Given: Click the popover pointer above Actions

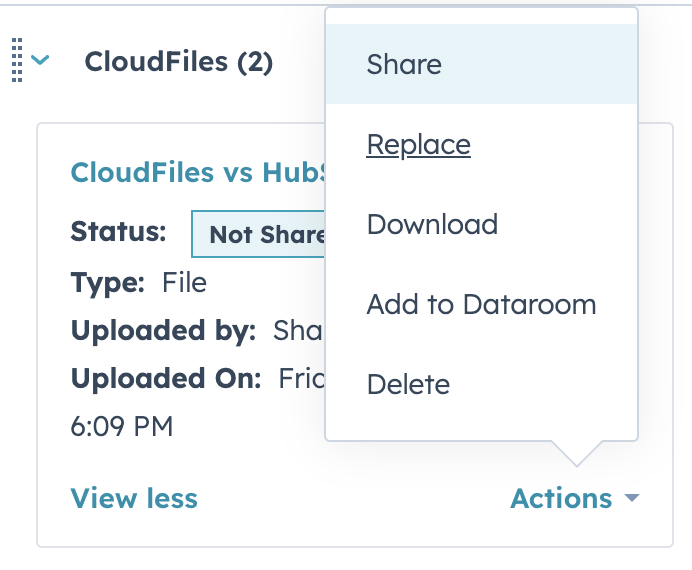Looking at the screenshot, I should [x=576, y=453].
